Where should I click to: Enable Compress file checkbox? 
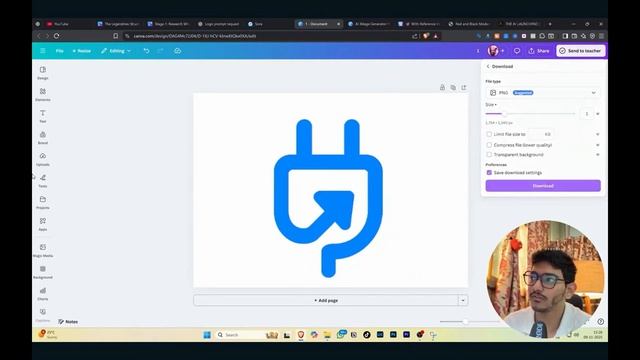click(489, 145)
